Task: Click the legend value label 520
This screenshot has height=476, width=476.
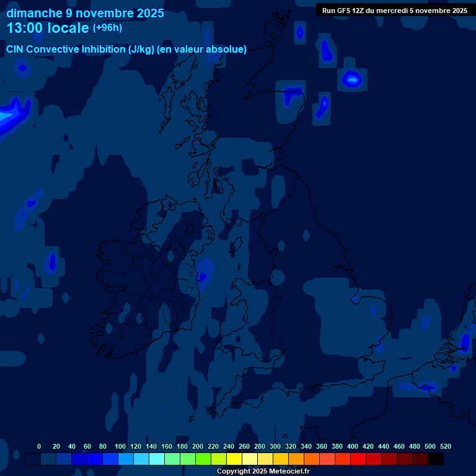Action: point(445,446)
